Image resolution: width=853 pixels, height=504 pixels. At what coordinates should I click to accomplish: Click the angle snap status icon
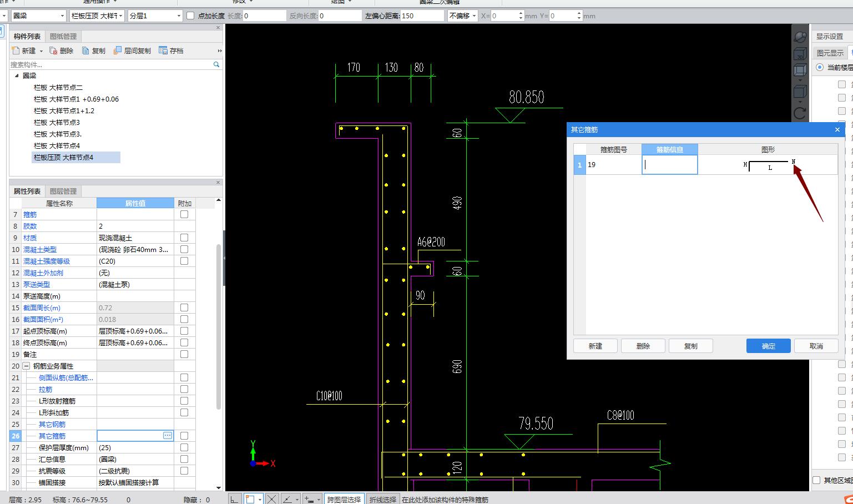tap(287, 499)
